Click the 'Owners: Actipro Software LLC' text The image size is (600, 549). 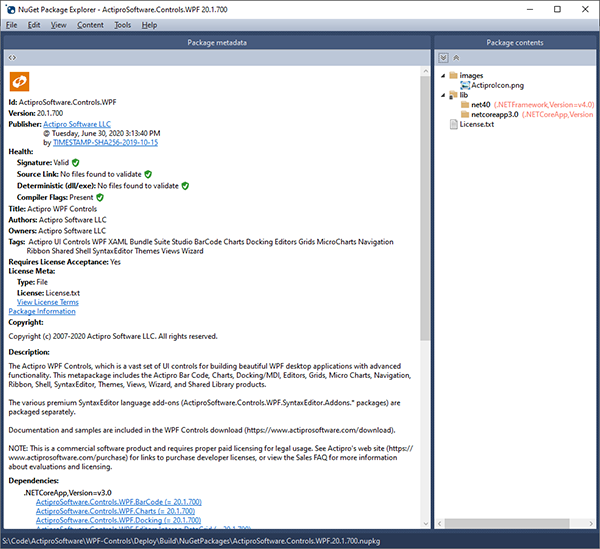[x=57, y=231]
